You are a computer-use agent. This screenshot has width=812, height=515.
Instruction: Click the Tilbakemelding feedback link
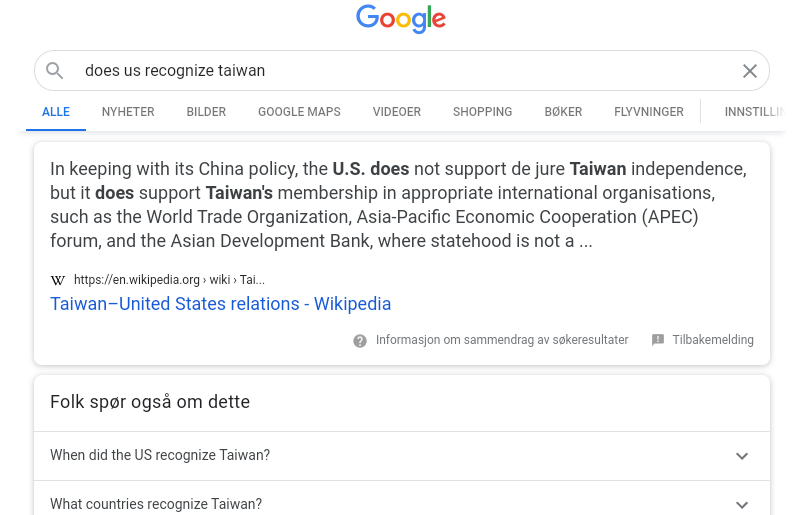click(x=713, y=340)
